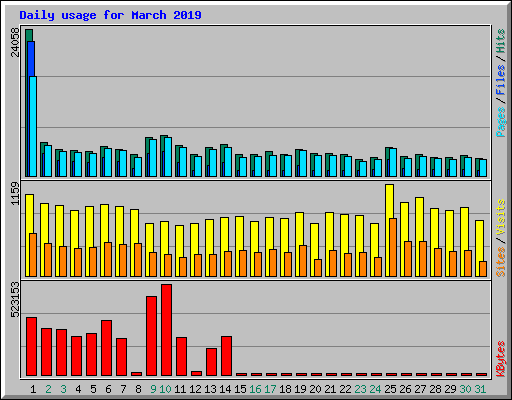The height and width of the screenshot is (400, 512).
Task: Click day 27 on the x-axis
Action: pos(420,389)
